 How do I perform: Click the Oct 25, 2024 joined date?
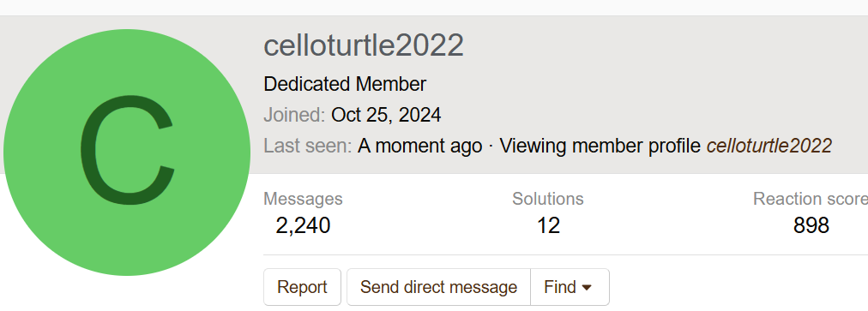[x=386, y=115]
